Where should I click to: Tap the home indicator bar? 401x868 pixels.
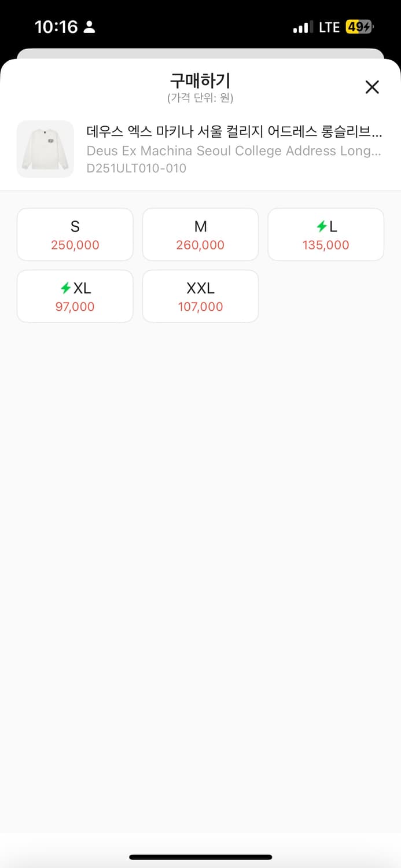pyautogui.click(x=200, y=857)
